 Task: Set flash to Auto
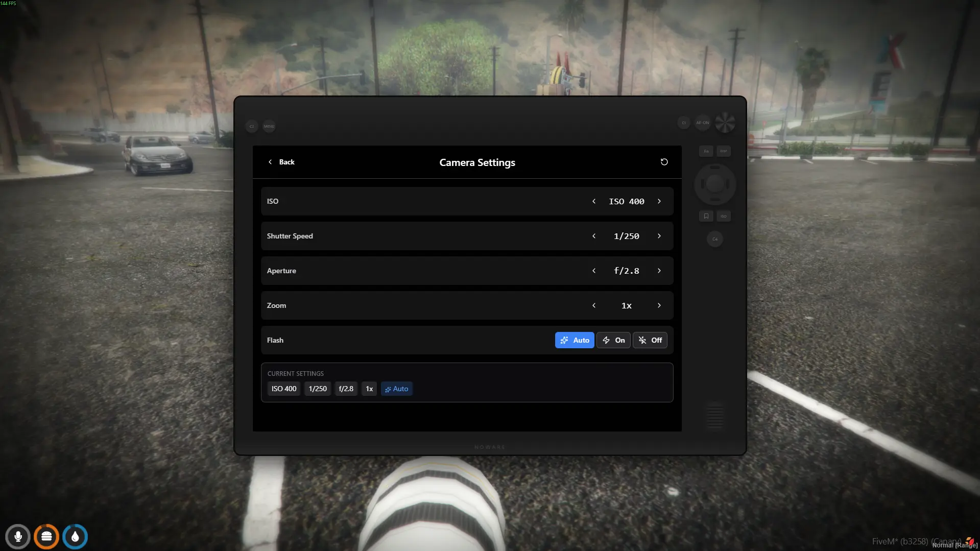(x=574, y=340)
